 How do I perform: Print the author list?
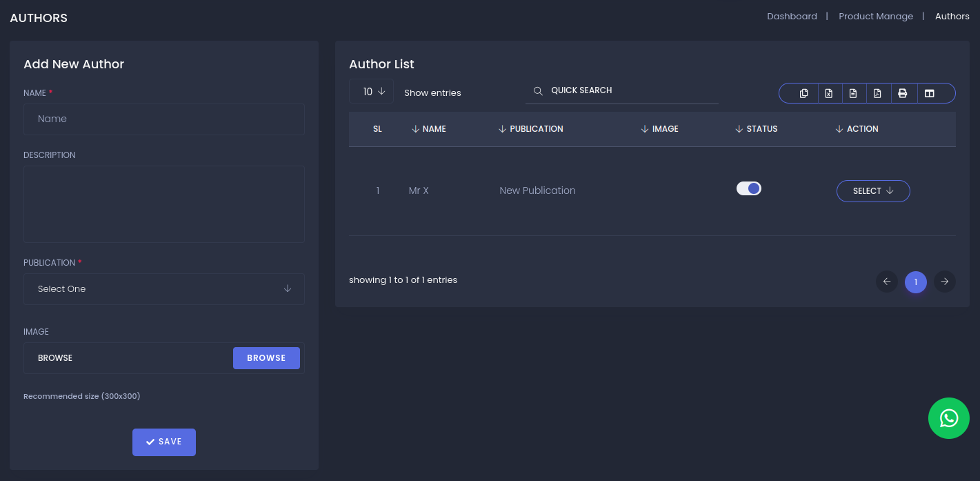pos(902,93)
